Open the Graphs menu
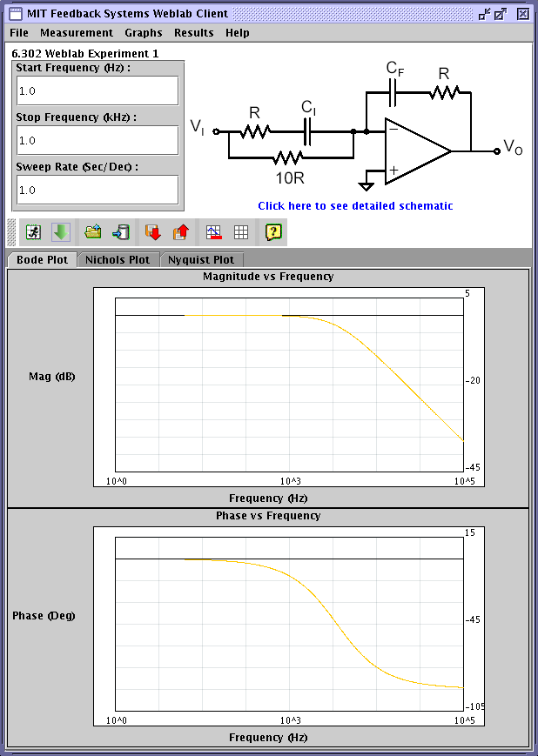 [144, 33]
